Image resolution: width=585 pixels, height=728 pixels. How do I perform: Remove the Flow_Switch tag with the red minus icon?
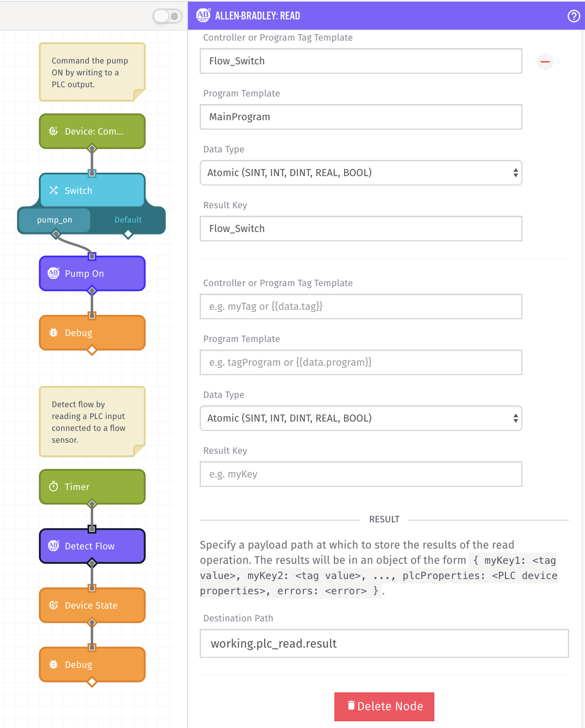click(545, 61)
